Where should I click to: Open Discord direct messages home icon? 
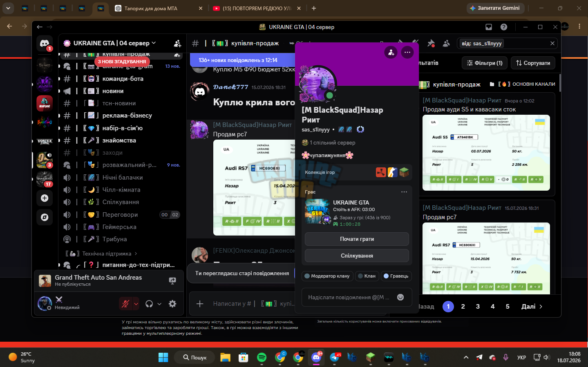tap(45, 43)
